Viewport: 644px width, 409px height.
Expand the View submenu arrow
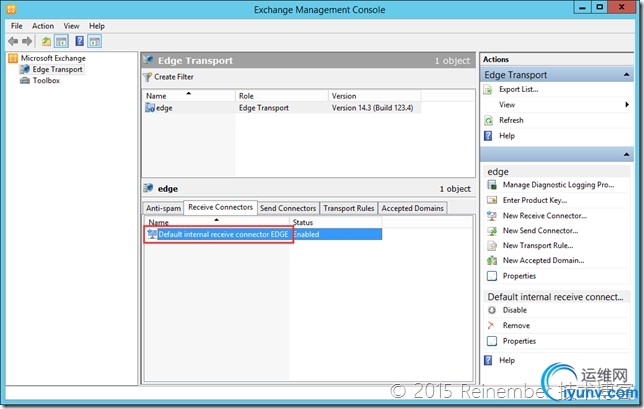[x=627, y=105]
